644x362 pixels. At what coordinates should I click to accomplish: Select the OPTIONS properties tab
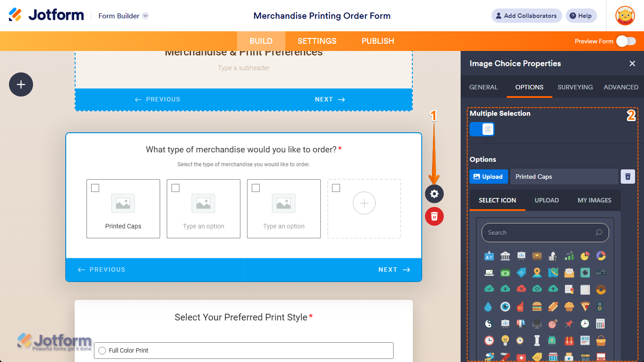(x=530, y=87)
